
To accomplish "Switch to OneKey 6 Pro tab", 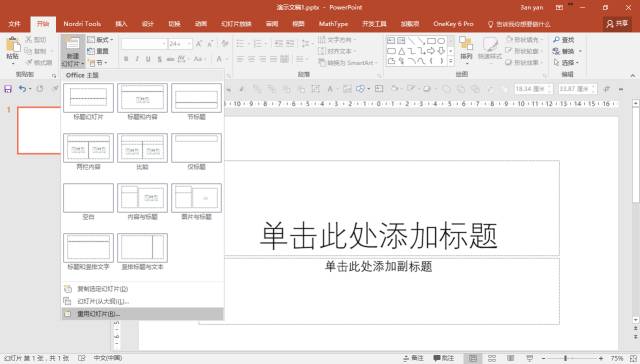I will (453, 24).
